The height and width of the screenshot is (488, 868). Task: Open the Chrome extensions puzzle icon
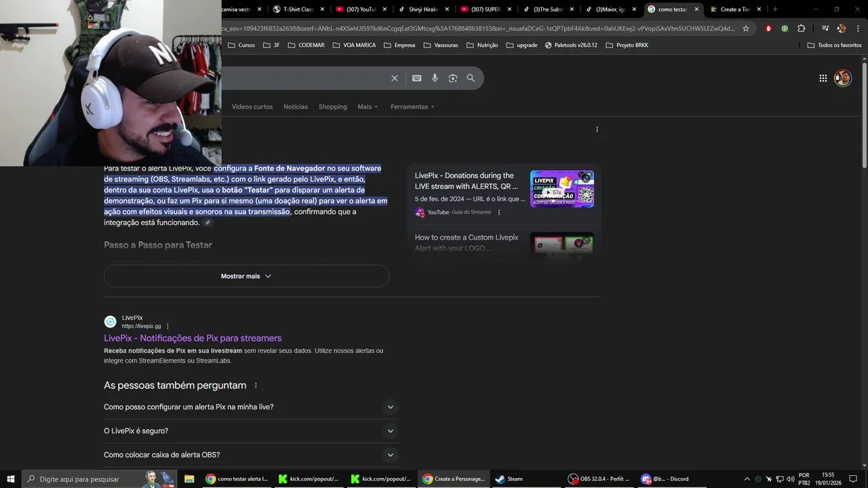[x=802, y=28]
